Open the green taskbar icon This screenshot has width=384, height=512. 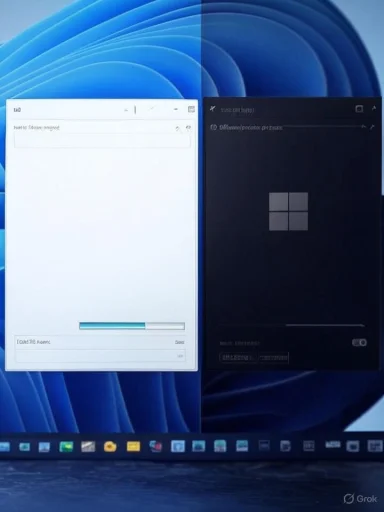coord(66,446)
